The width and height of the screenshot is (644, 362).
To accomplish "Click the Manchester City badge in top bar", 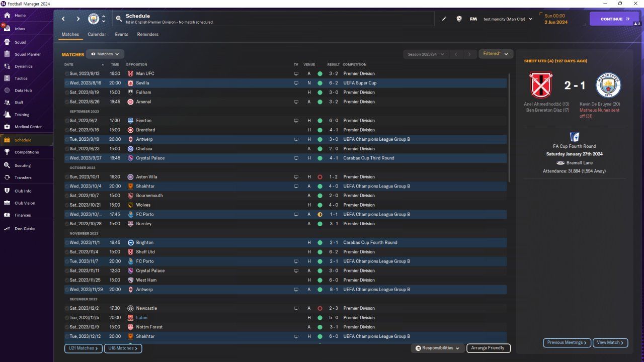I will (x=94, y=19).
